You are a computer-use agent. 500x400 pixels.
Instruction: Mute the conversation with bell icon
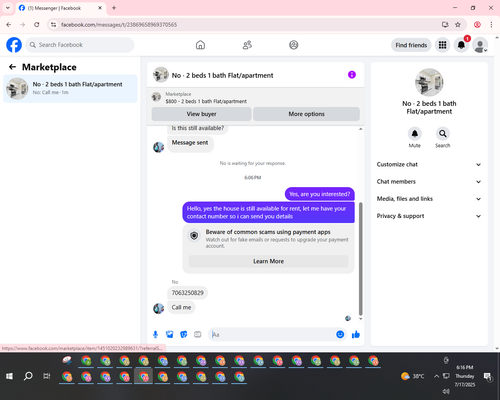click(x=415, y=134)
